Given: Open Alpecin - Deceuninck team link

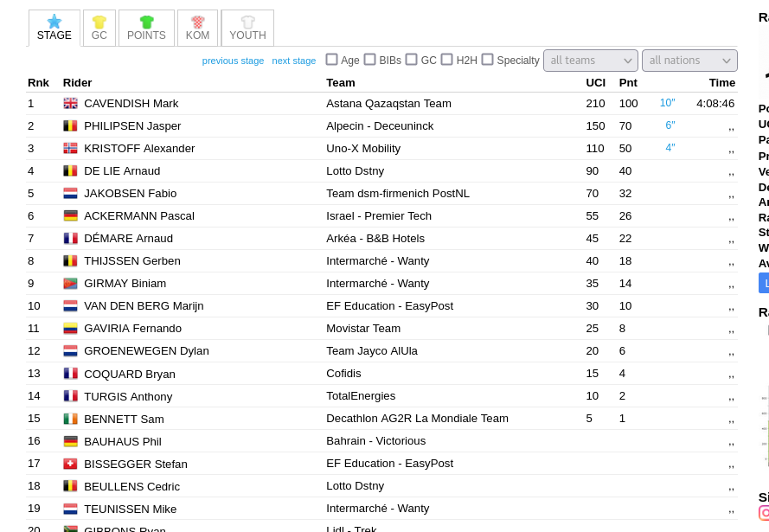Looking at the screenshot, I should [380, 126].
